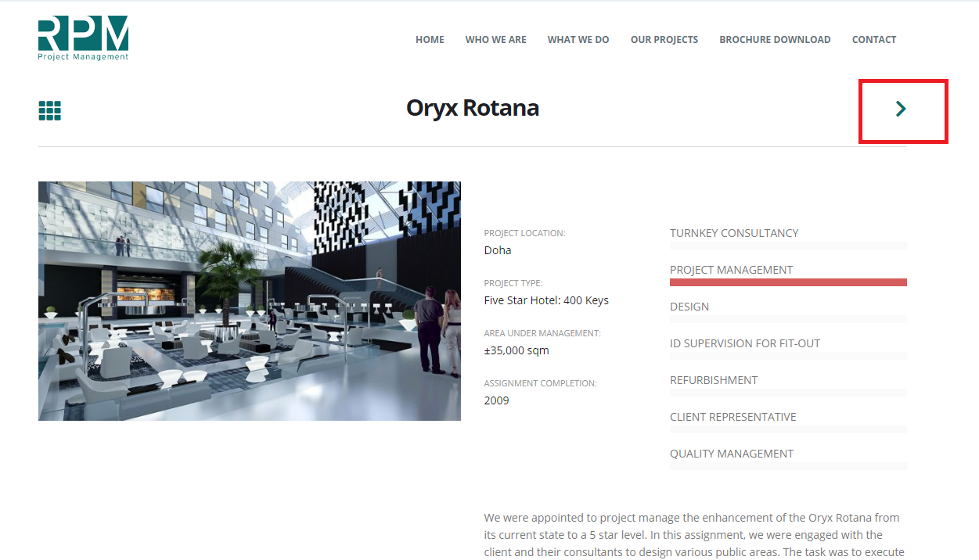Viewport: 979px width, 560px height.
Task: Open the HOME menu item
Action: tap(430, 40)
